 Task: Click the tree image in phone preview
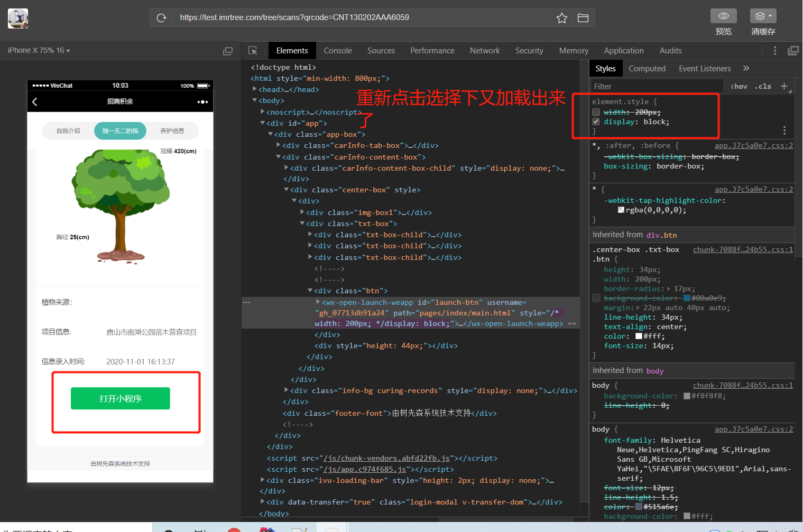tap(122, 206)
